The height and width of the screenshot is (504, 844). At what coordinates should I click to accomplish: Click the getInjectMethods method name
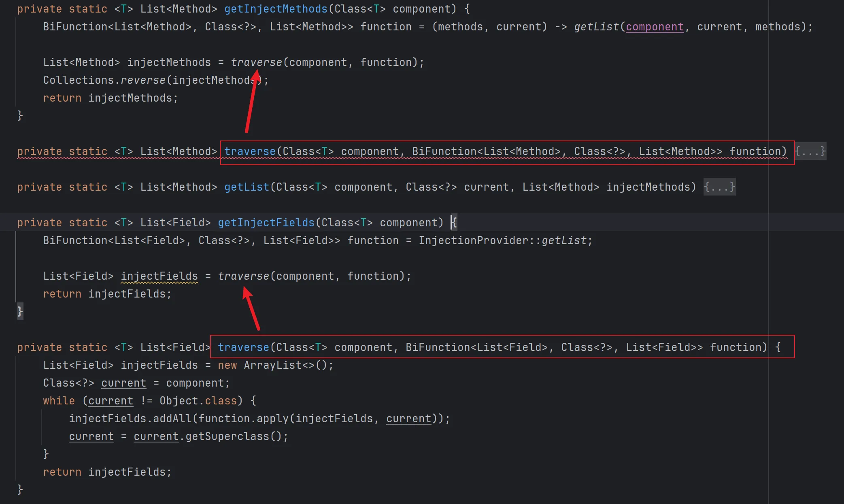coord(276,9)
